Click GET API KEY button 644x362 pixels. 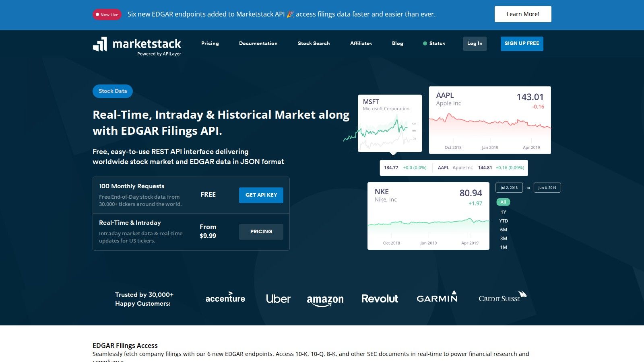[x=261, y=195]
